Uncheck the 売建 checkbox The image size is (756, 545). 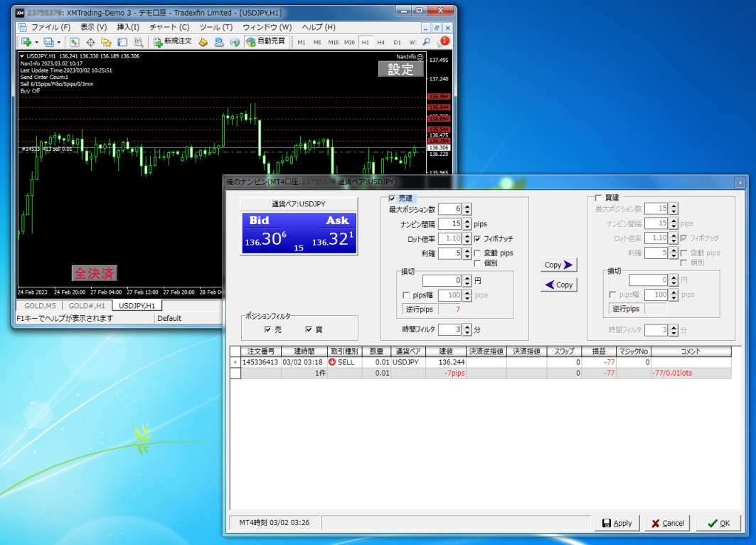coord(392,199)
